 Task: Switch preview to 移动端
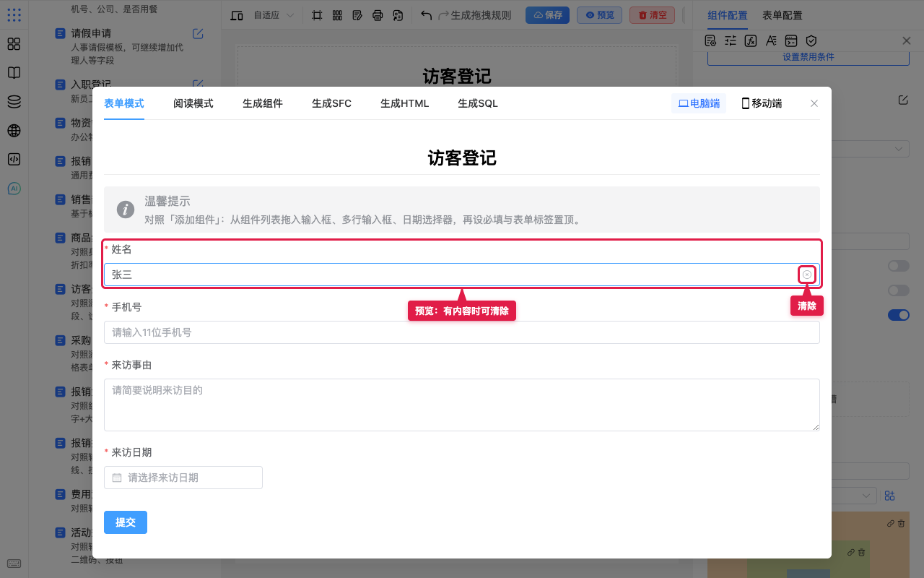[x=762, y=103]
